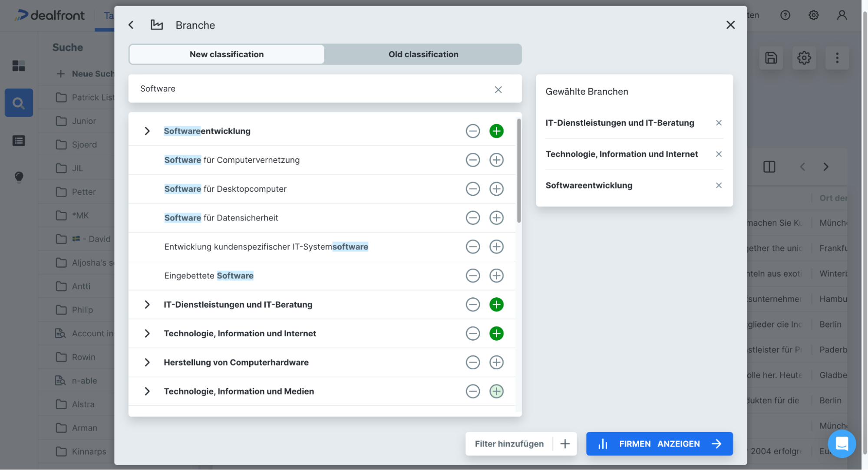
Task: Click the lightbulb icon in the sidebar
Action: tap(19, 177)
